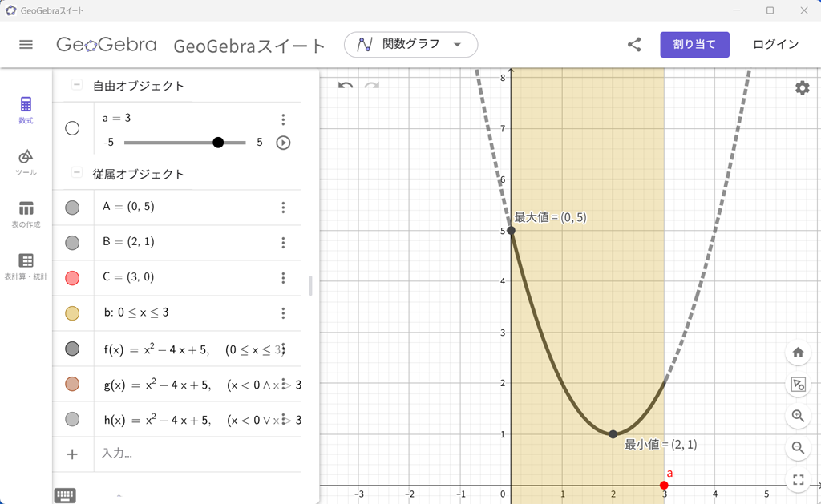Collapse the 自由オブジェクト section

(x=76, y=83)
